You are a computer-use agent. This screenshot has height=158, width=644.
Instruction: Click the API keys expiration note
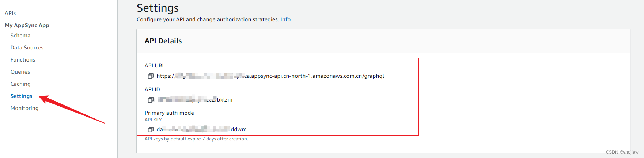tap(197, 139)
